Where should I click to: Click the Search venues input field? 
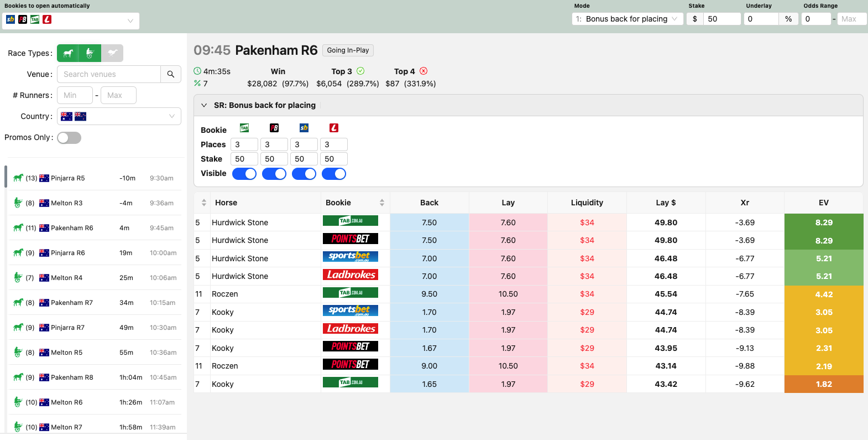pos(109,74)
